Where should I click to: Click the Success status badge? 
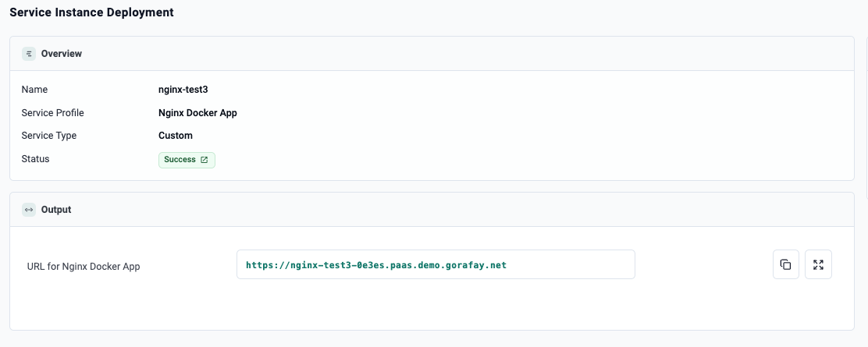click(180, 160)
